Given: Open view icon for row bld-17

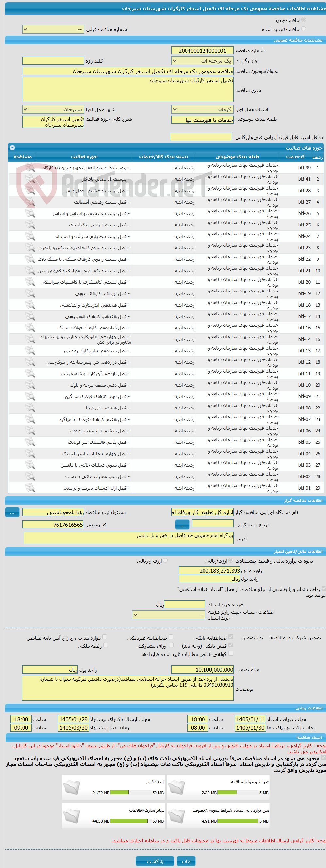Looking at the screenshot, I should (x=30, y=316).
